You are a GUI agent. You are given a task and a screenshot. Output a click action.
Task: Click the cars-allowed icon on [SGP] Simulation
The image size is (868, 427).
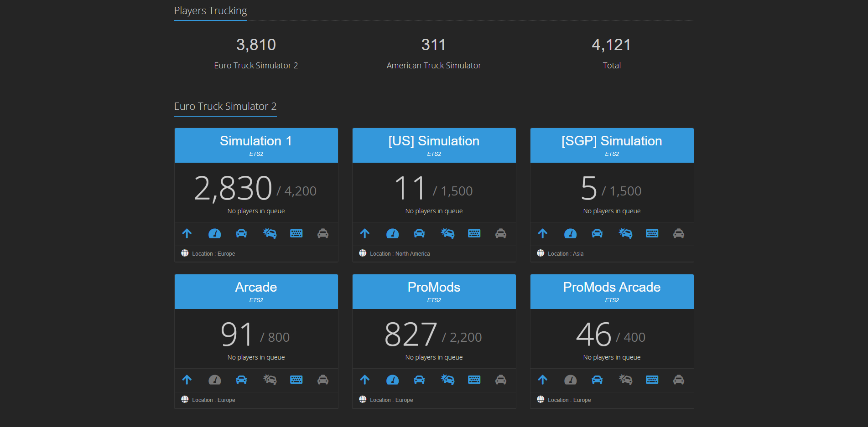point(597,233)
